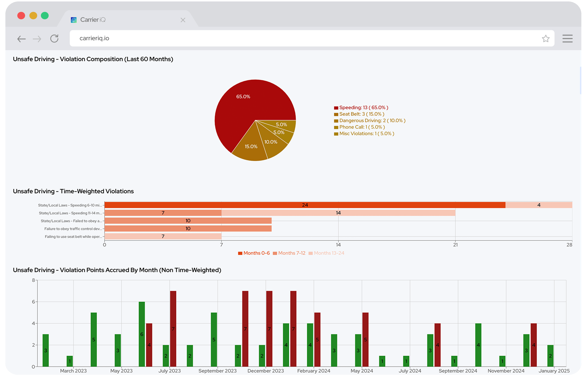The height and width of the screenshot is (376, 588).
Task: Click the red window close dot
Action: [x=21, y=16]
